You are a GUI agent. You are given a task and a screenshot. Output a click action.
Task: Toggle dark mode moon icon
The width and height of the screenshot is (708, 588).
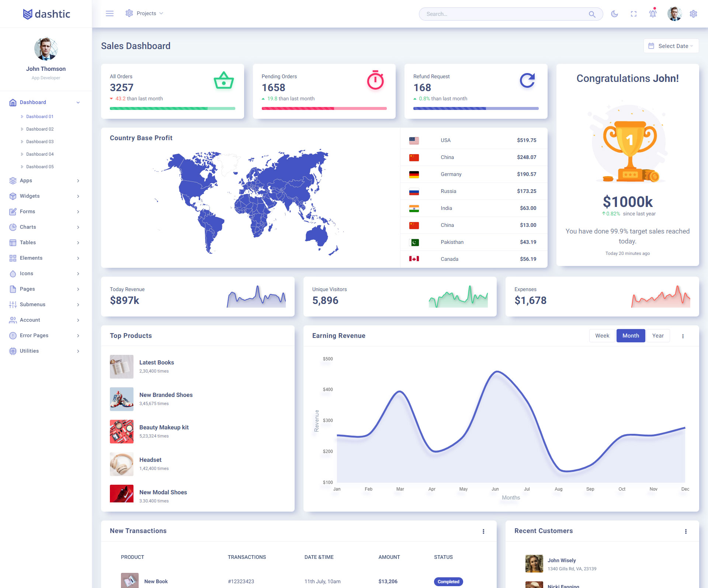click(614, 14)
